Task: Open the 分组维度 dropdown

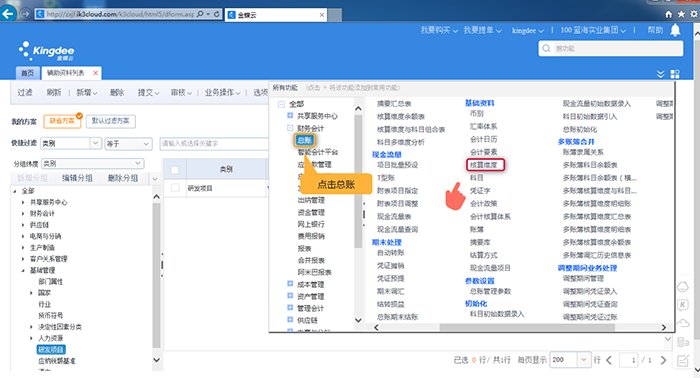Action: point(138,163)
